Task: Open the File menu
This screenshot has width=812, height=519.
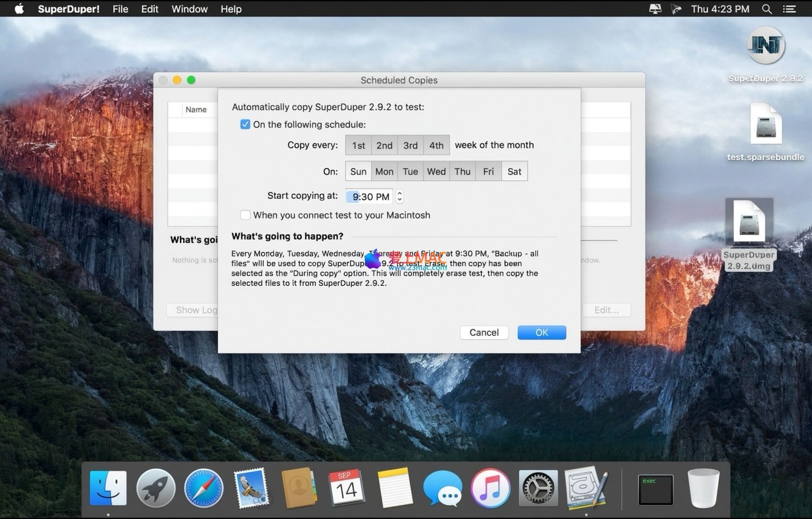Action: [x=120, y=9]
